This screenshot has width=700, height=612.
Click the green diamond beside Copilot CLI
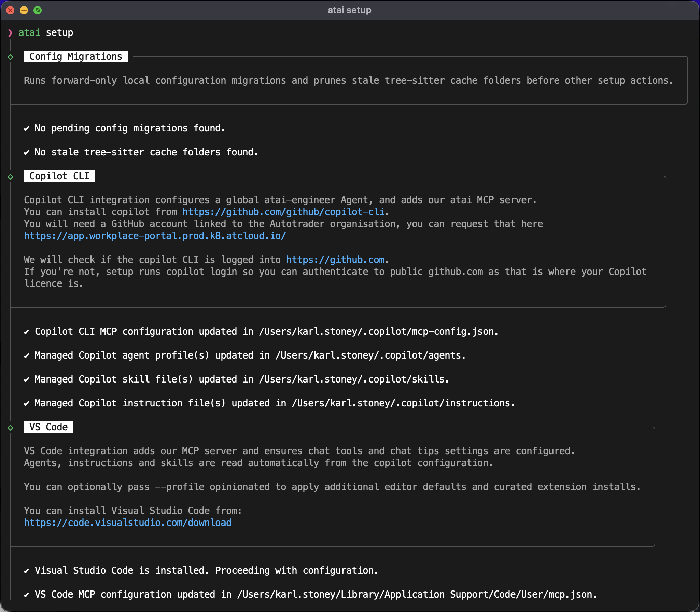[11, 177]
